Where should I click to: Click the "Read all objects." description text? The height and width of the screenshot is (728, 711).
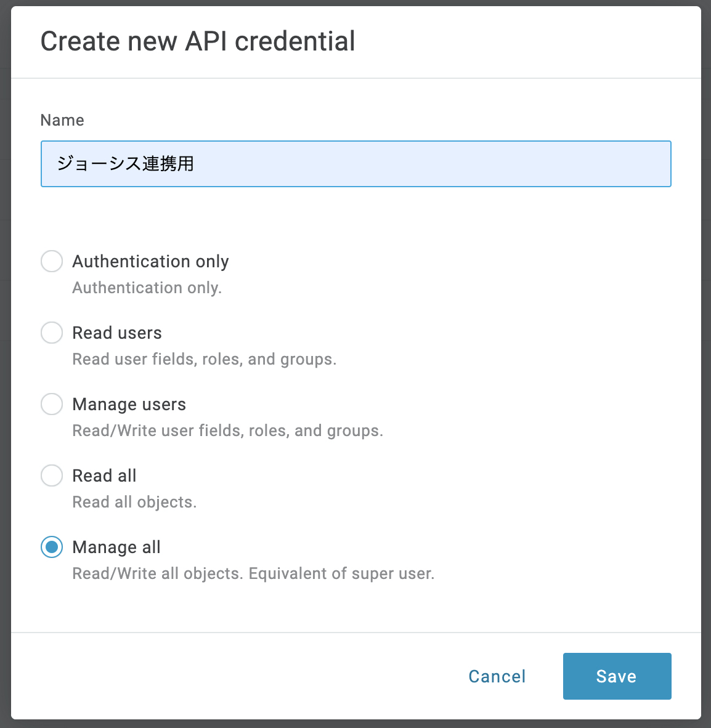[x=134, y=502]
